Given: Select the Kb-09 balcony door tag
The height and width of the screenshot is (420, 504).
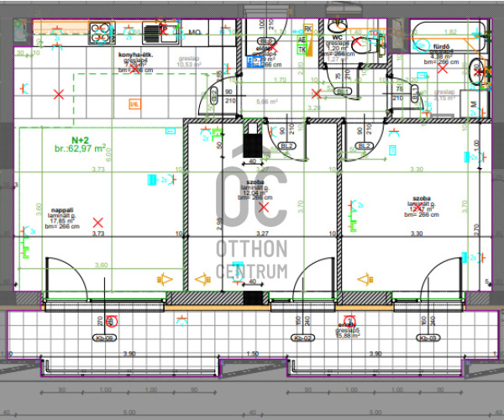Looking at the screenshot, I should click(106, 338).
